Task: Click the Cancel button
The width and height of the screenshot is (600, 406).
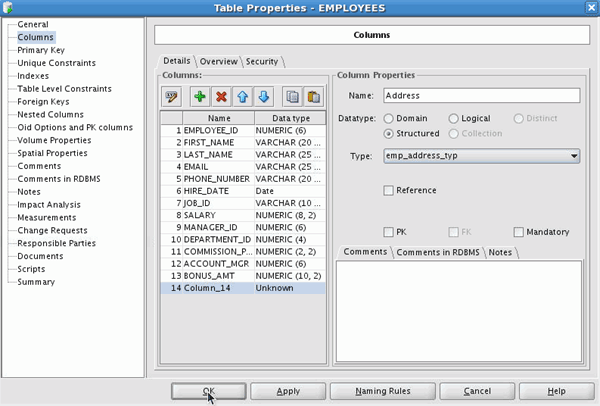Action: [477, 391]
